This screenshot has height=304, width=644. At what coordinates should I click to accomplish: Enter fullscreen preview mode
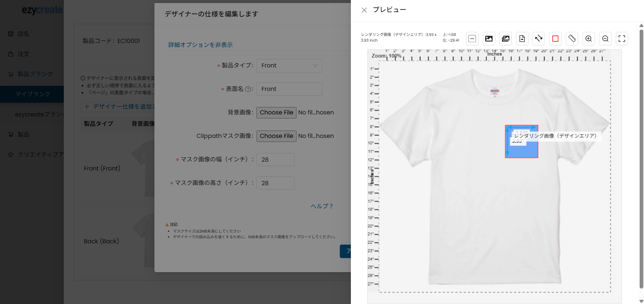tap(622, 39)
